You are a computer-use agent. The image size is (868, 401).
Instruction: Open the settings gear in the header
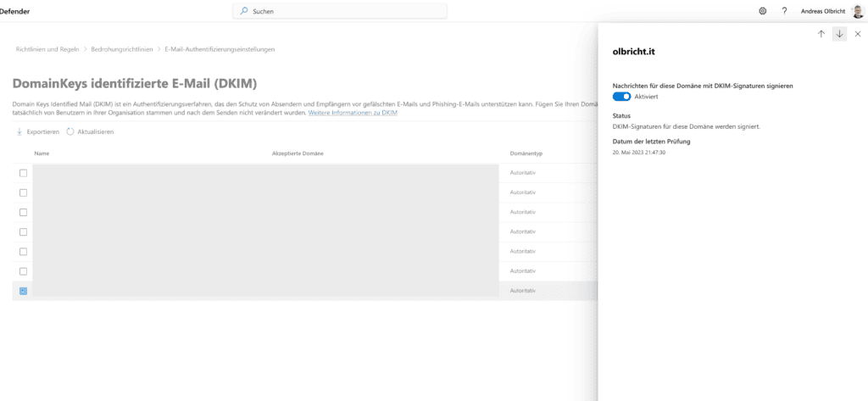(763, 11)
